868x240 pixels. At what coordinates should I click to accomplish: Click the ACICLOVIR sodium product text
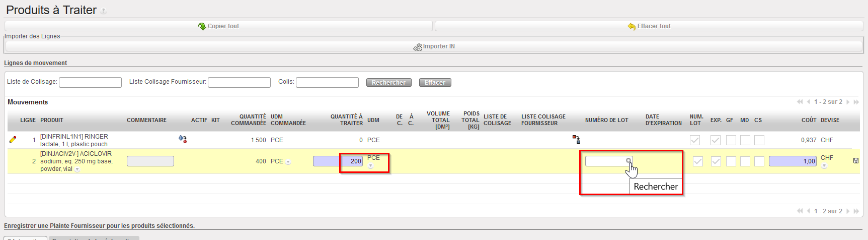coord(76,161)
